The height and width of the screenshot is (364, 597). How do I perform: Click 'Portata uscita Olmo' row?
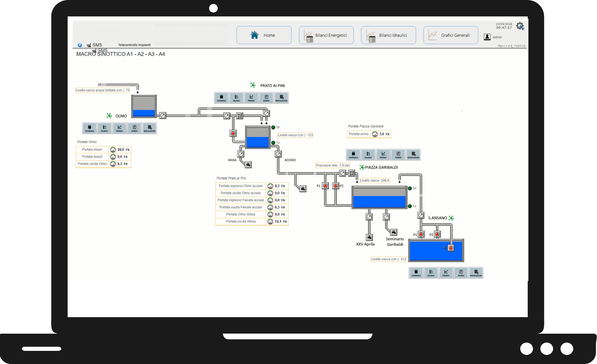point(104,164)
